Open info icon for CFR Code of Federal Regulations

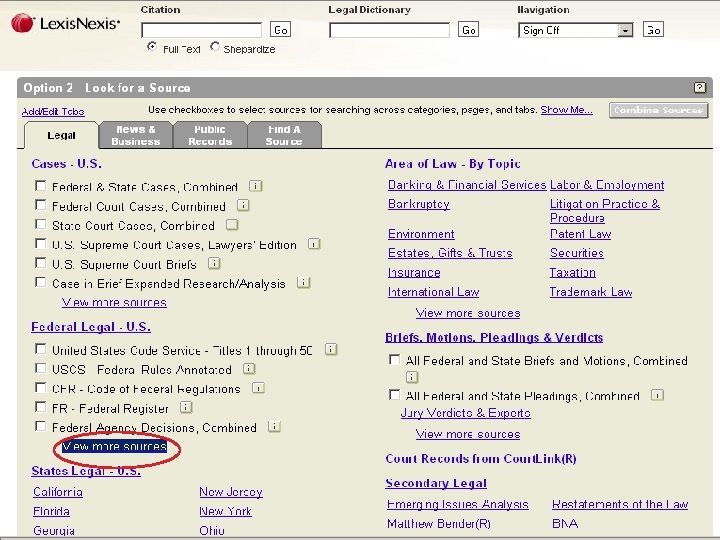(259, 388)
